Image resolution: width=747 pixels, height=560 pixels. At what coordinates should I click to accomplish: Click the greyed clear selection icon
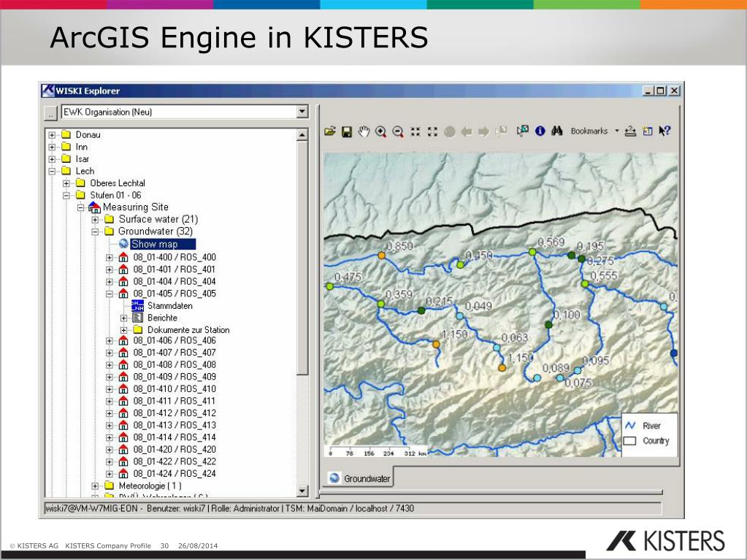click(x=501, y=131)
